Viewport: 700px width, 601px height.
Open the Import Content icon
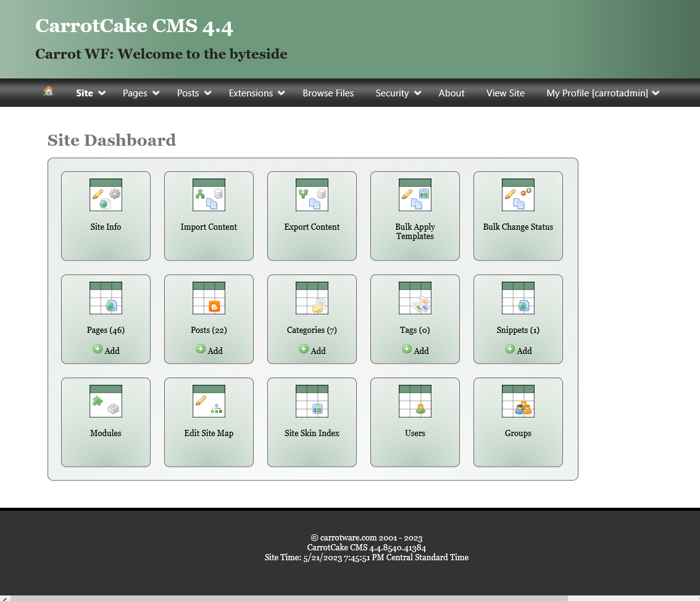(209, 195)
